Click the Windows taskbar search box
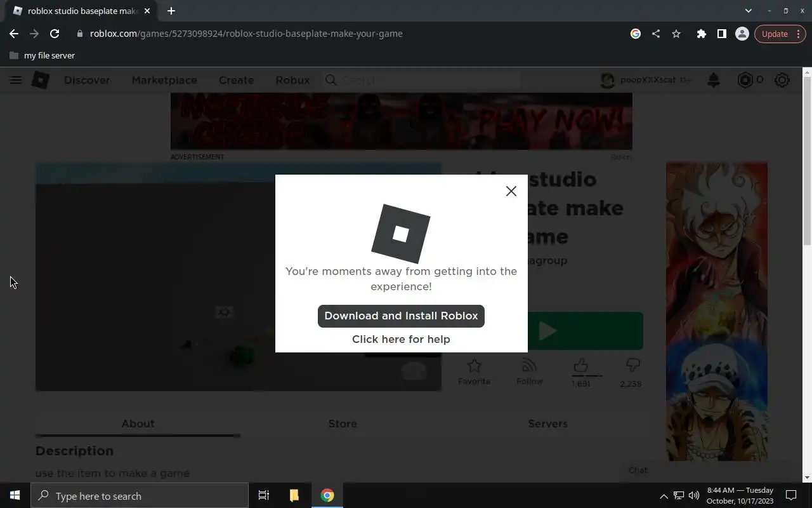 coord(140,496)
